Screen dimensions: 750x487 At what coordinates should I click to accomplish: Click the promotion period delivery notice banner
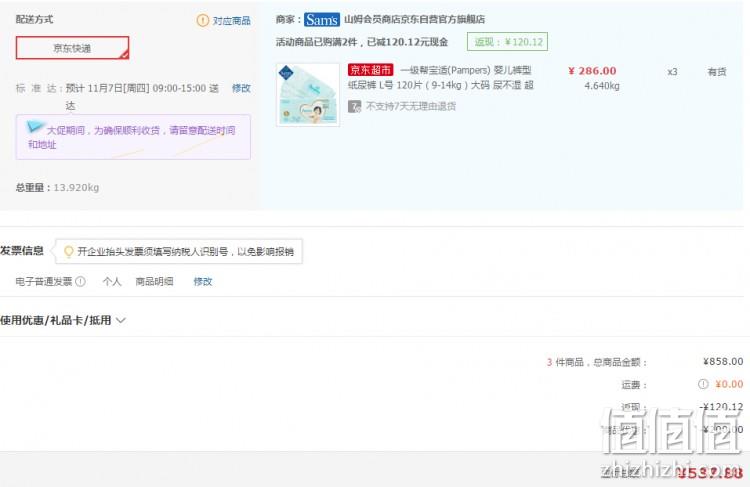133,137
